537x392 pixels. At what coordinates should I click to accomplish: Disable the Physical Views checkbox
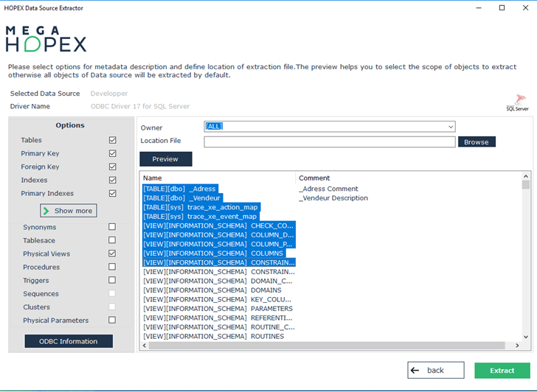[112, 253]
